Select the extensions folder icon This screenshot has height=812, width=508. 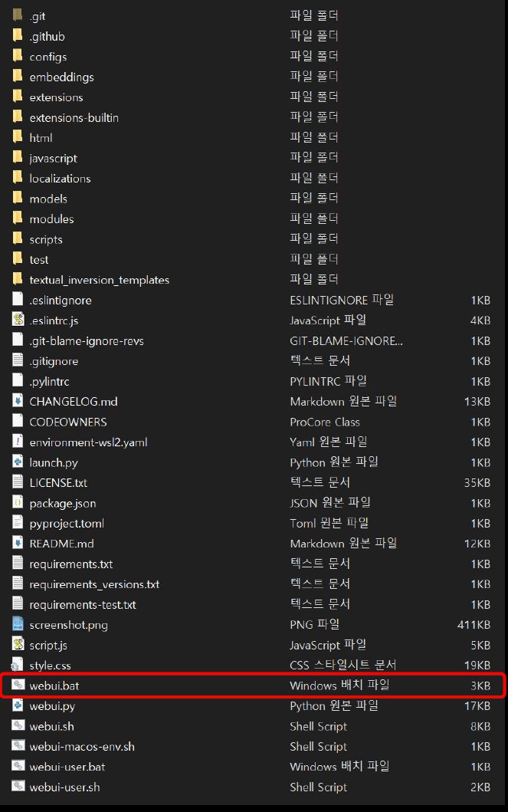18,97
